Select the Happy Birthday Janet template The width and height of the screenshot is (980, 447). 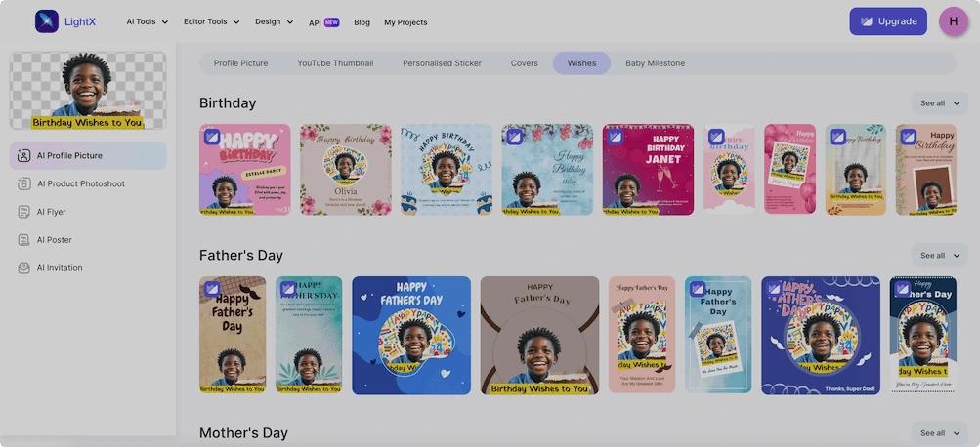click(648, 169)
